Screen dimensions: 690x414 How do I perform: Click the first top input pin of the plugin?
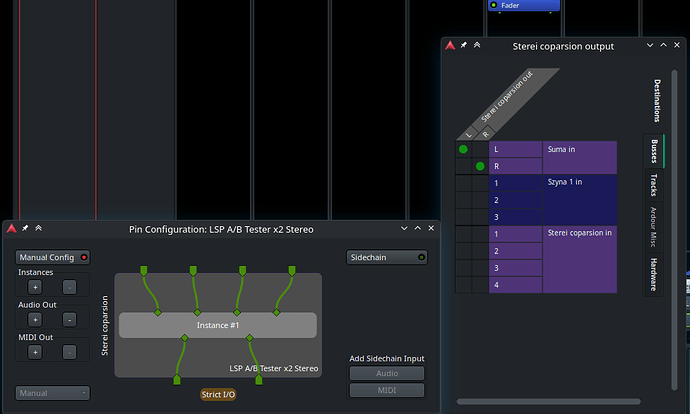[x=143, y=270]
